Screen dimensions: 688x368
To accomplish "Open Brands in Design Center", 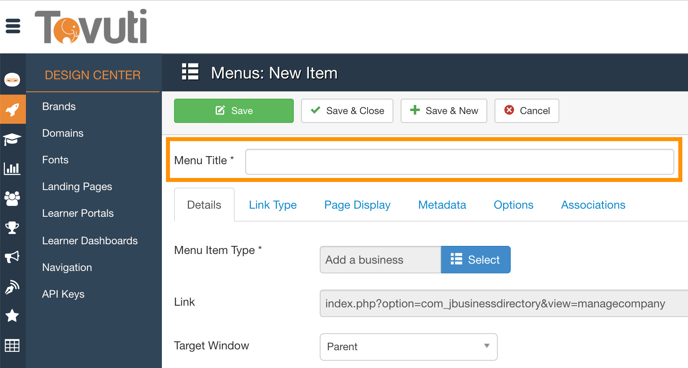I will [59, 107].
